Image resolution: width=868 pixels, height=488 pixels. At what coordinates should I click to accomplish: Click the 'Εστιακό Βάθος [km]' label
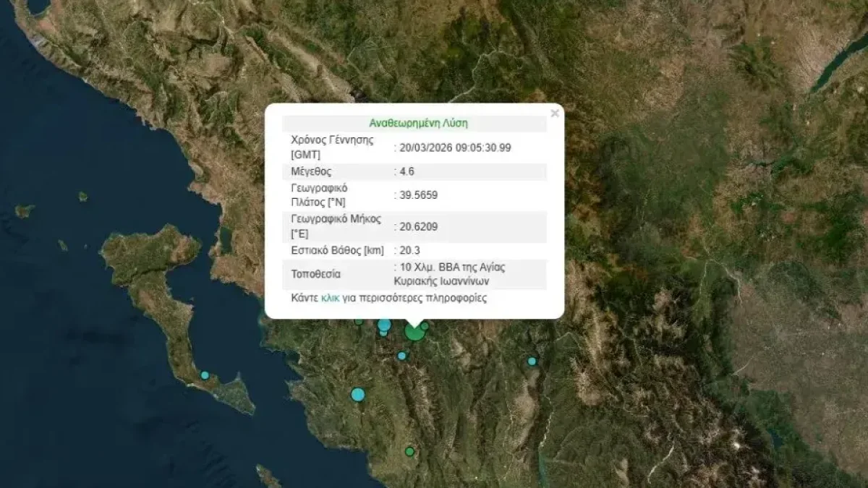pos(339,250)
